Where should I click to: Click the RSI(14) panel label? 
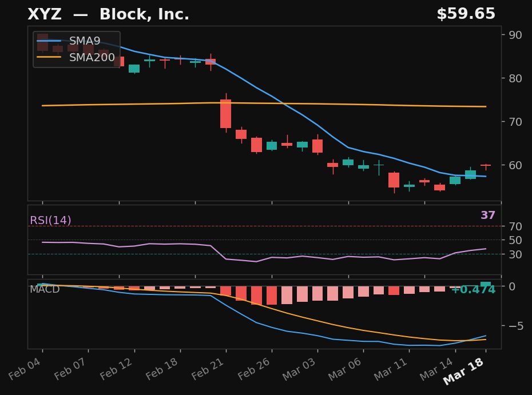[50, 221]
